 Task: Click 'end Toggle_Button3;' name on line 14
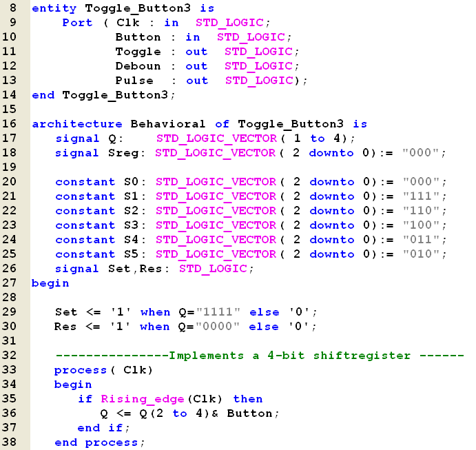point(104,95)
